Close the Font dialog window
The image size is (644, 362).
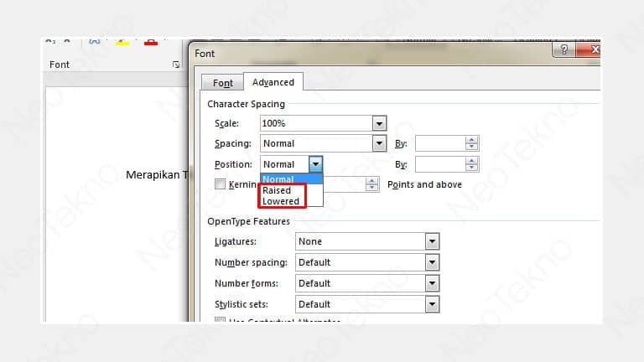[589, 49]
